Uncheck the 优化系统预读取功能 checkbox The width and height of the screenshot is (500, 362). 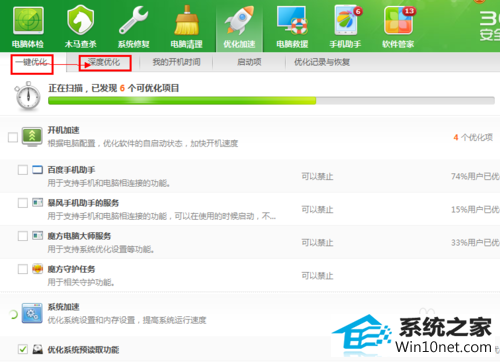click(23, 349)
